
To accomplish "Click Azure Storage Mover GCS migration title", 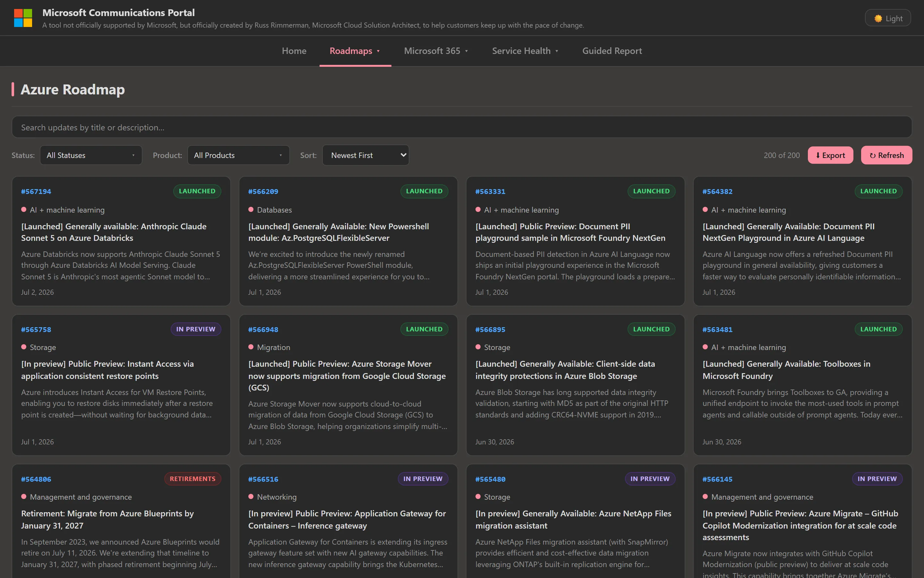I will click(x=347, y=375).
